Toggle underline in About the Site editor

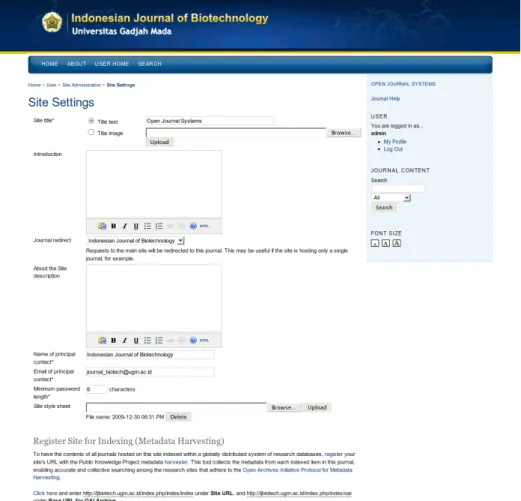click(136, 340)
